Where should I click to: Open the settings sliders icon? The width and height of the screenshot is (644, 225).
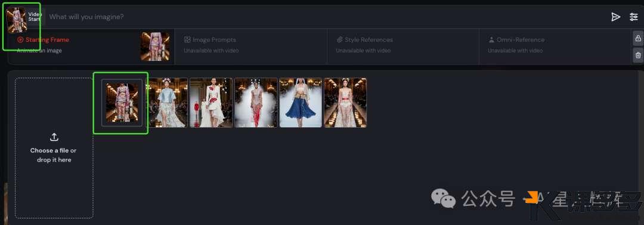pyautogui.click(x=634, y=17)
